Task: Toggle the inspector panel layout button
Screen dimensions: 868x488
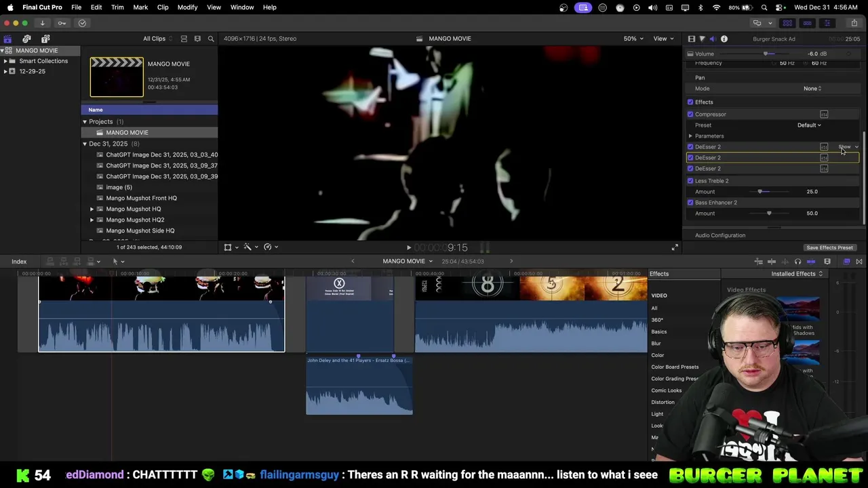Action: tap(827, 23)
